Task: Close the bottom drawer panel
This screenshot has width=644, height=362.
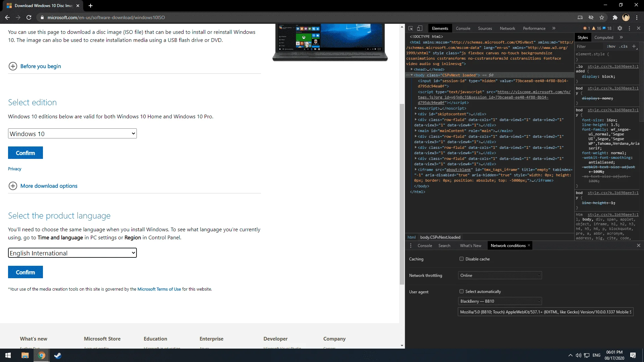Action: [x=639, y=246]
